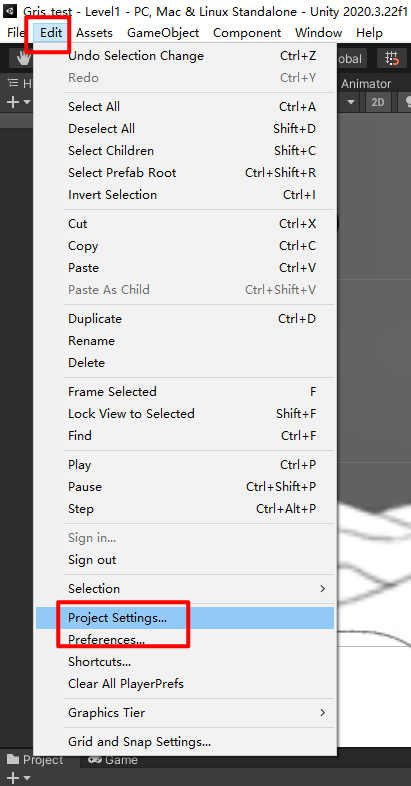Open the dropdown arrow beside 2D button
Viewport: 411px width, 786px height.
click(x=351, y=102)
